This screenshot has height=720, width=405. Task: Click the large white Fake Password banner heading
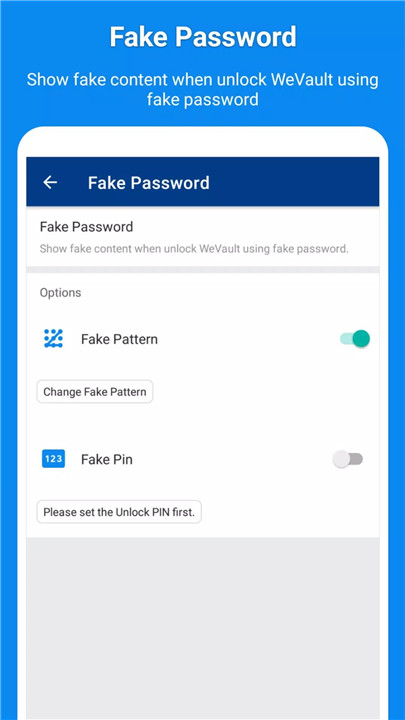point(202,37)
